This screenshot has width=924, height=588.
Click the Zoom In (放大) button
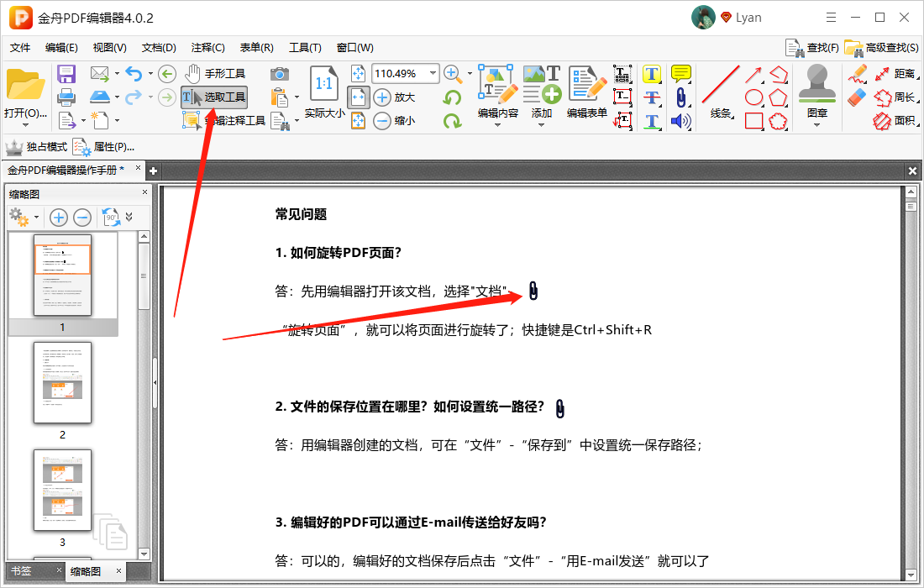click(395, 97)
